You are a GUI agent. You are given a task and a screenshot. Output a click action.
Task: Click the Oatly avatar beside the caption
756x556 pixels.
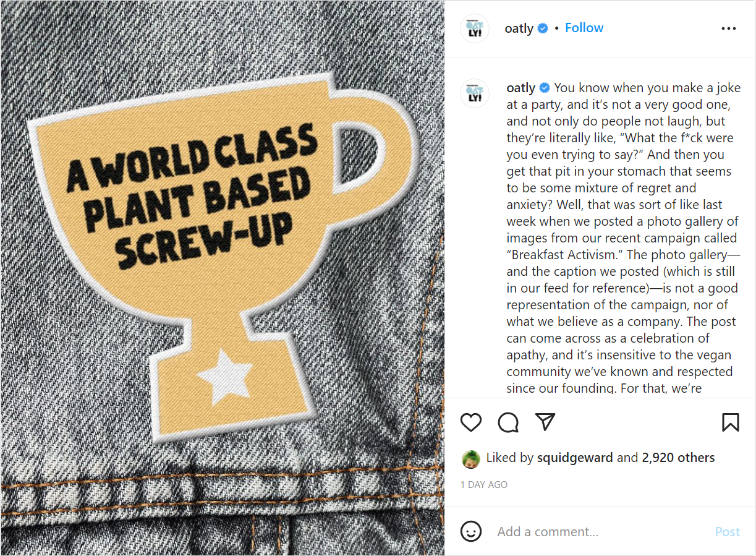point(475,94)
